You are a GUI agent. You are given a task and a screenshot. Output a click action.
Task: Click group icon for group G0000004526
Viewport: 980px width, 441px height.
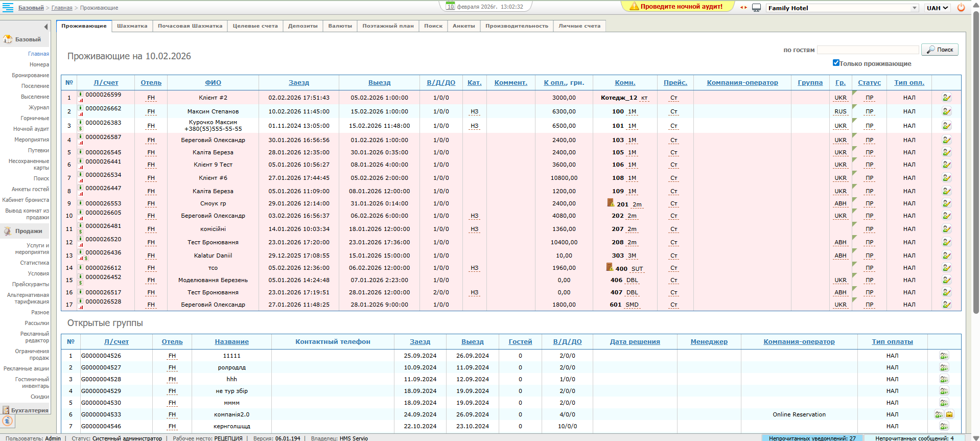pos(944,356)
